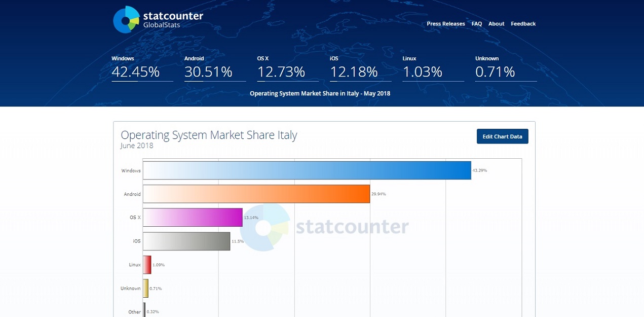This screenshot has width=644, height=317.
Task: Click the yellow Unknown bar
Action: (146, 288)
